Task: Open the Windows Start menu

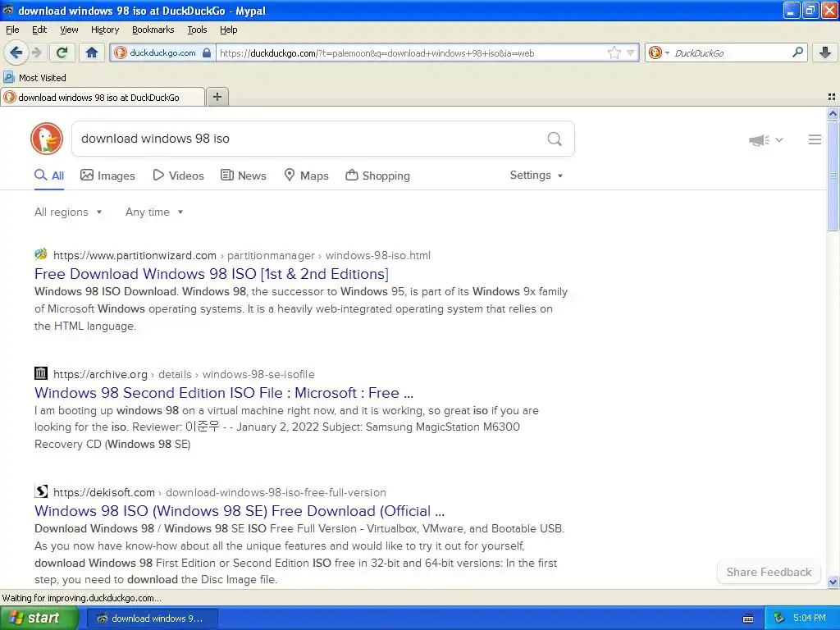Action: pyautogui.click(x=39, y=619)
